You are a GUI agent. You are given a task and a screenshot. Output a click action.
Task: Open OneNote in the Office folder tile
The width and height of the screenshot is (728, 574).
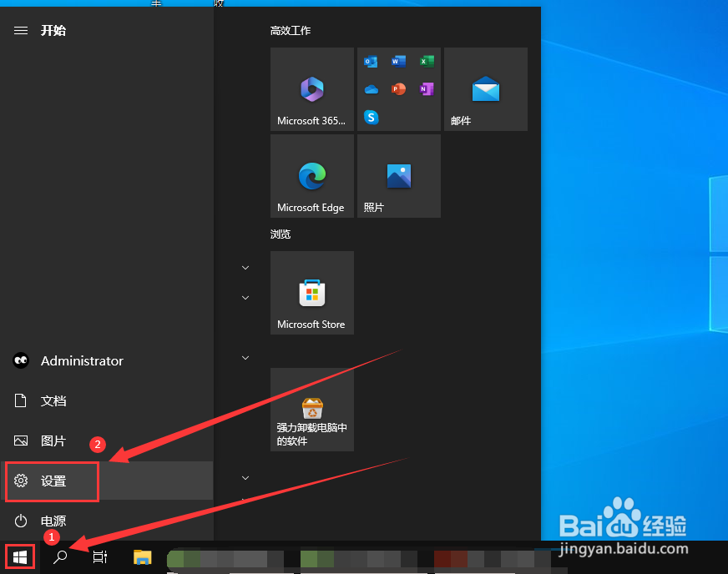point(427,89)
